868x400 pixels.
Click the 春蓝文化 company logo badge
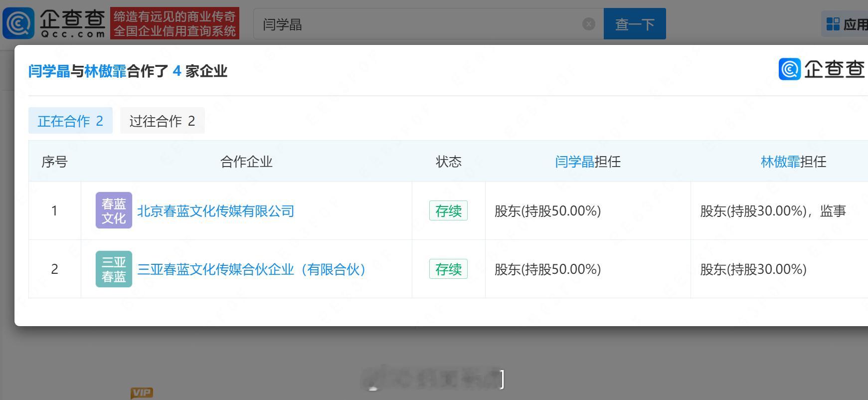point(114,210)
